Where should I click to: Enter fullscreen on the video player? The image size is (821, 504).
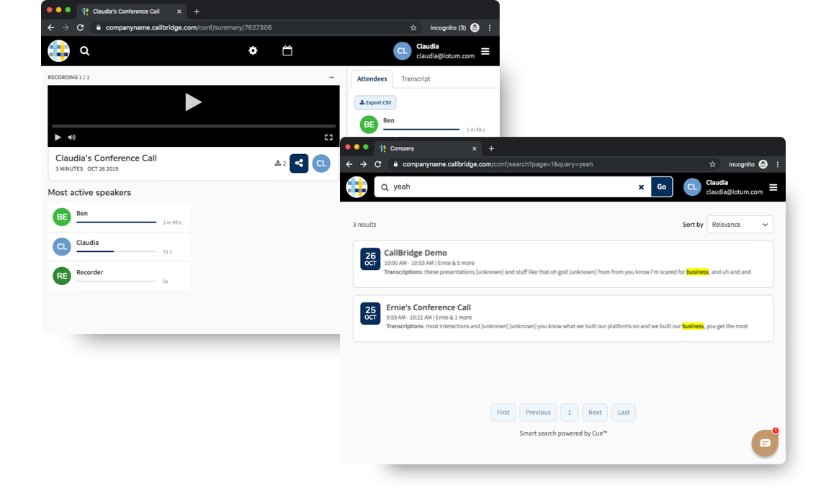[328, 137]
